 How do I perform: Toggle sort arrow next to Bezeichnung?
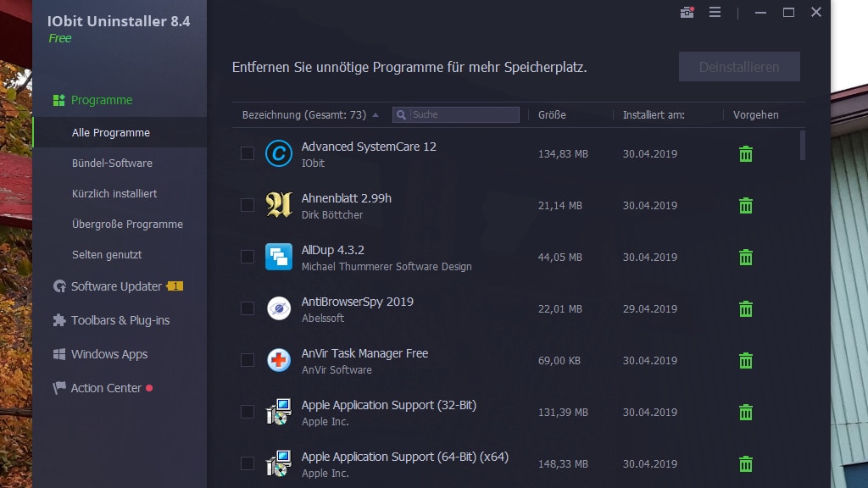point(376,115)
